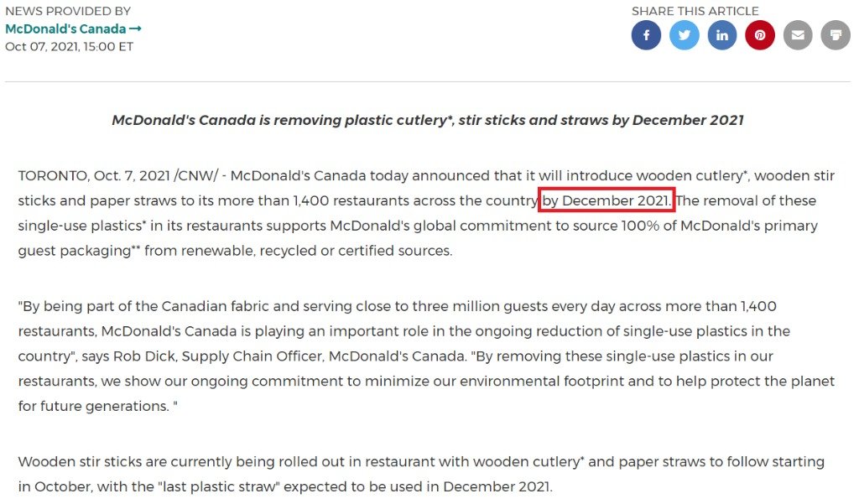Click the italic article subheadline
Image resolution: width=859 pixels, height=504 pixels.
(428, 120)
